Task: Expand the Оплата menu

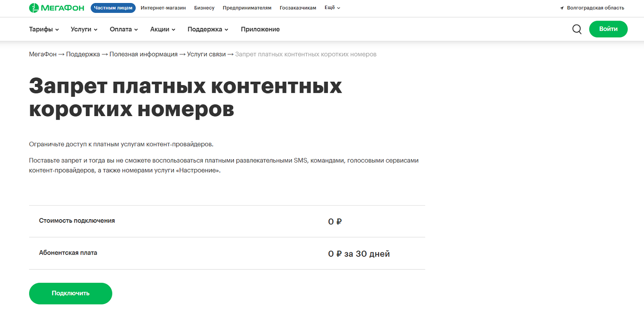Action: tap(124, 29)
